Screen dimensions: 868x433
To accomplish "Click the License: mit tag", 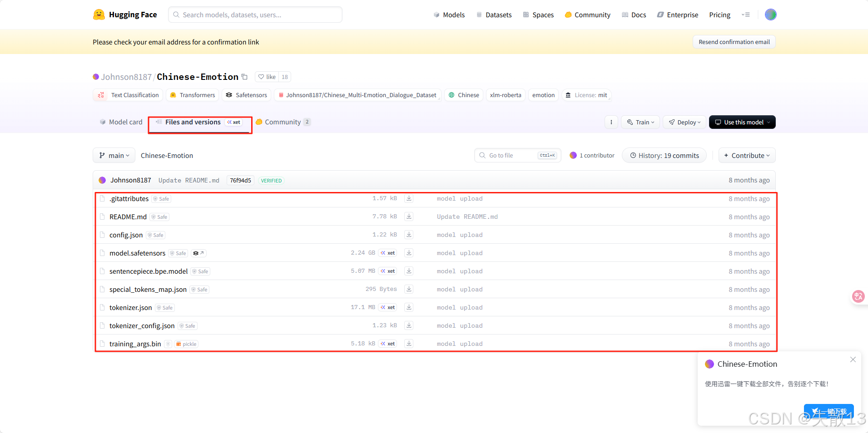I will tap(586, 95).
